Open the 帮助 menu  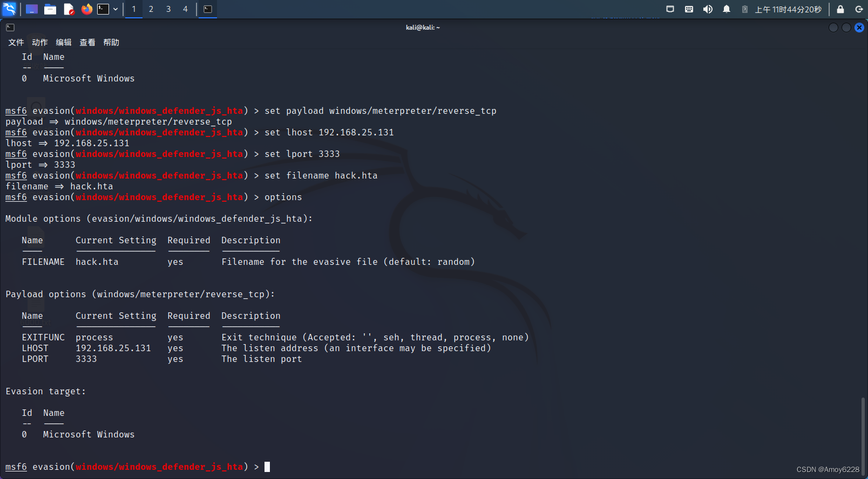pyautogui.click(x=111, y=43)
